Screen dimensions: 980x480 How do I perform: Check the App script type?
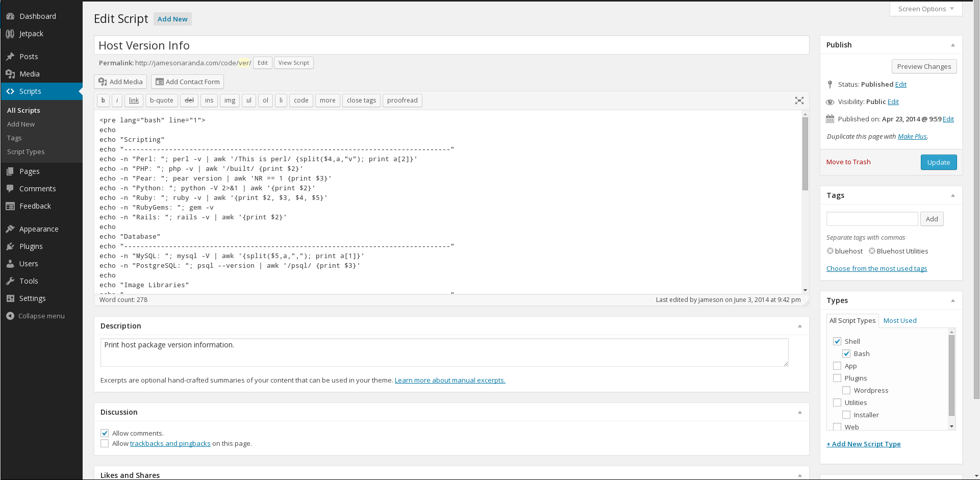(x=837, y=366)
